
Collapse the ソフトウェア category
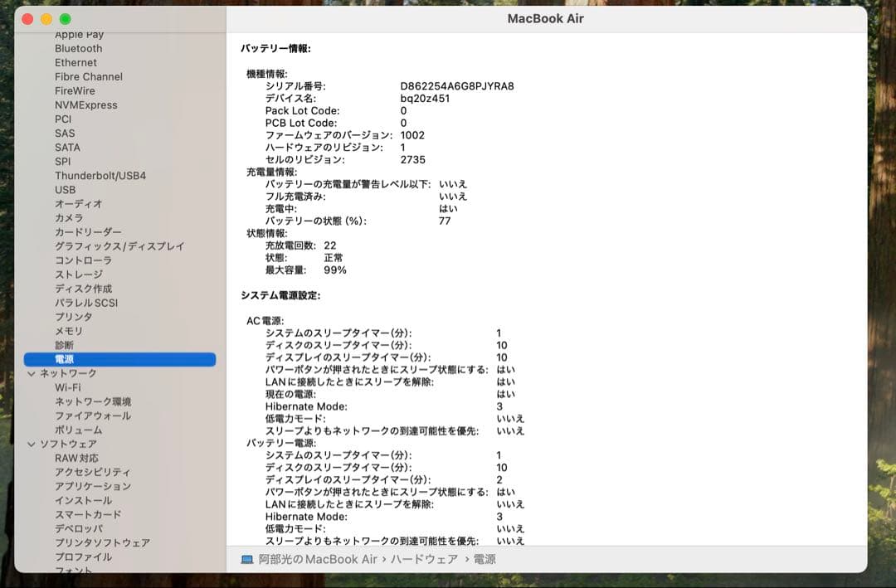coord(32,444)
